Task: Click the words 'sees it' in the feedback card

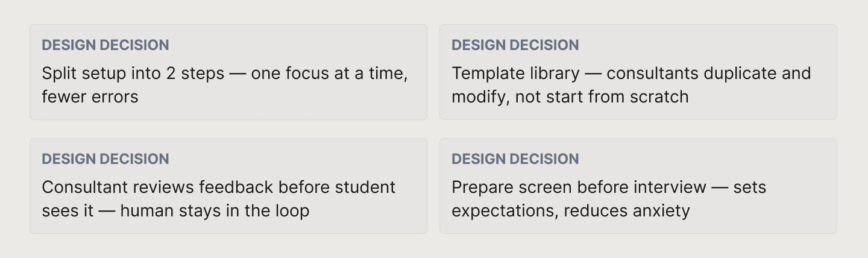Action: coord(66,210)
